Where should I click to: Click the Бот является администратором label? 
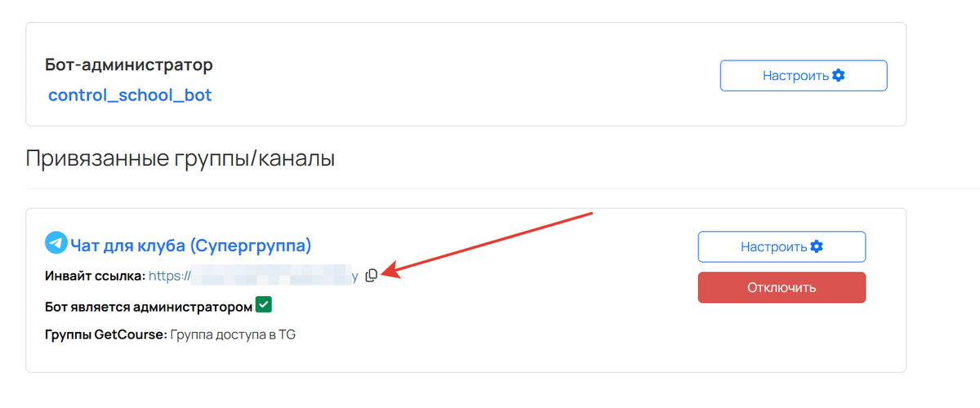[149, 307]
